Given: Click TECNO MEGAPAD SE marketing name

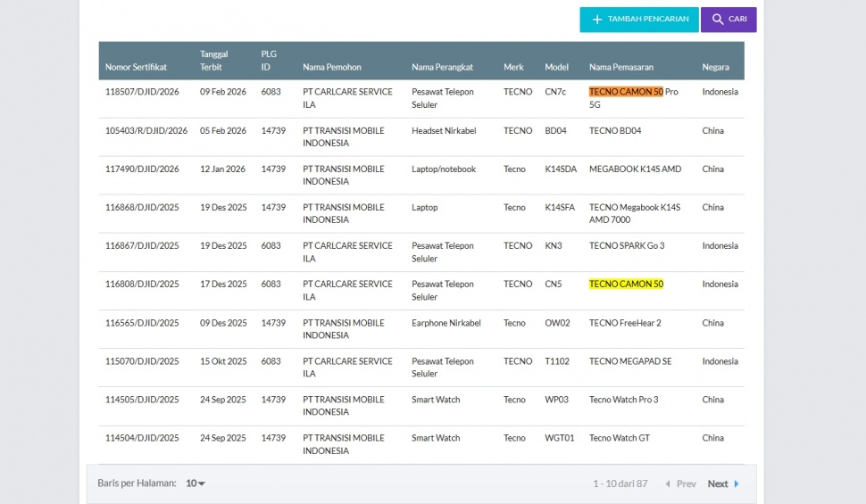Looking at the screenshot, I should pyautogui.click(x=630, y=361).
